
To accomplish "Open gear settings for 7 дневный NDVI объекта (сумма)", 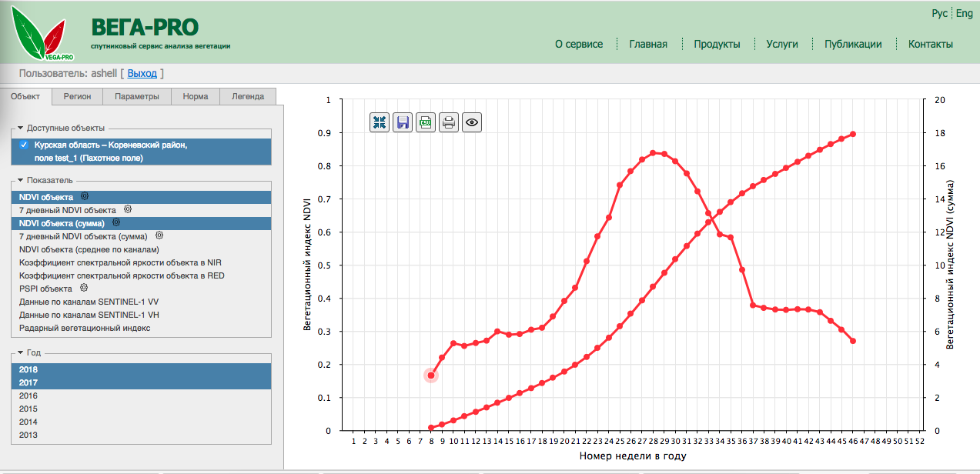I will (x=159, y=236).
